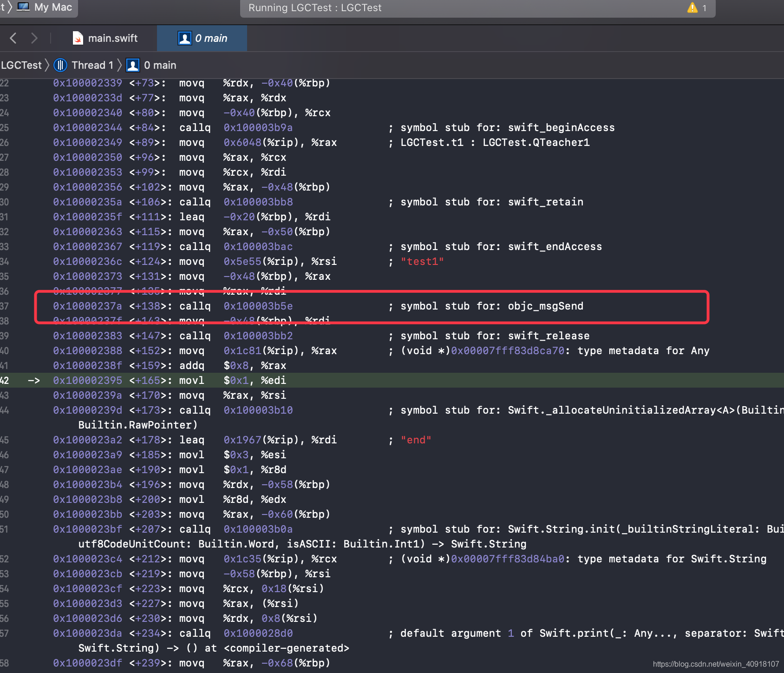Screen dimensions: 784x673
Task: Click the addq $0x8, %rax instruction
Action: pos(233,365)
